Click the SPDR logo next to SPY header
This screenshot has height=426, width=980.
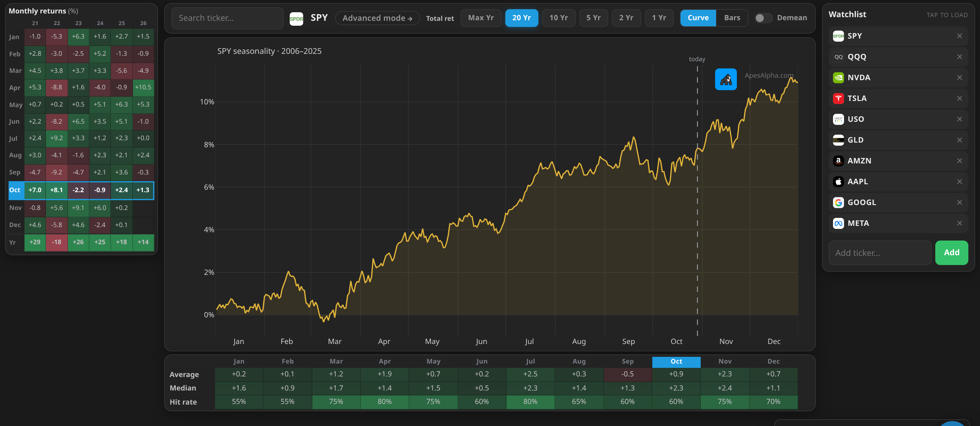pos(296,18)
